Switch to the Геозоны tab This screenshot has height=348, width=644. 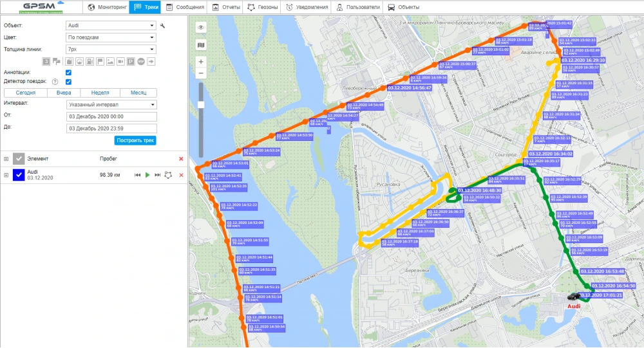pos(260,7)
